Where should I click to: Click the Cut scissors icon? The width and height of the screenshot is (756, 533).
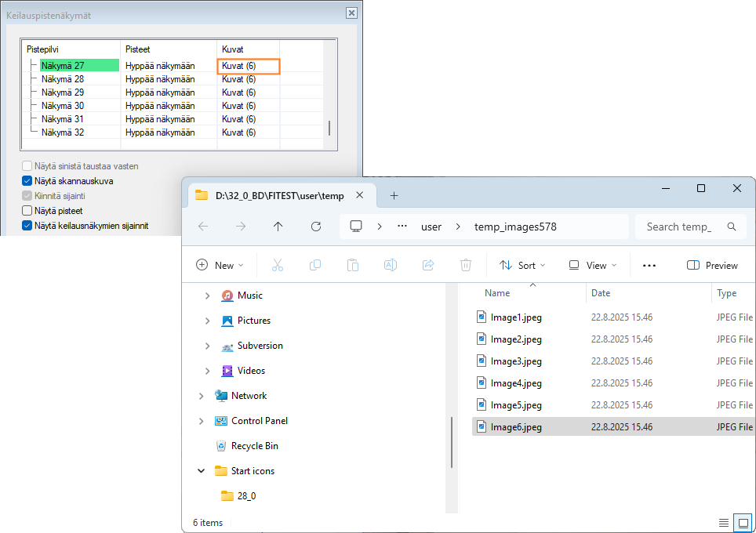[277, 266]
